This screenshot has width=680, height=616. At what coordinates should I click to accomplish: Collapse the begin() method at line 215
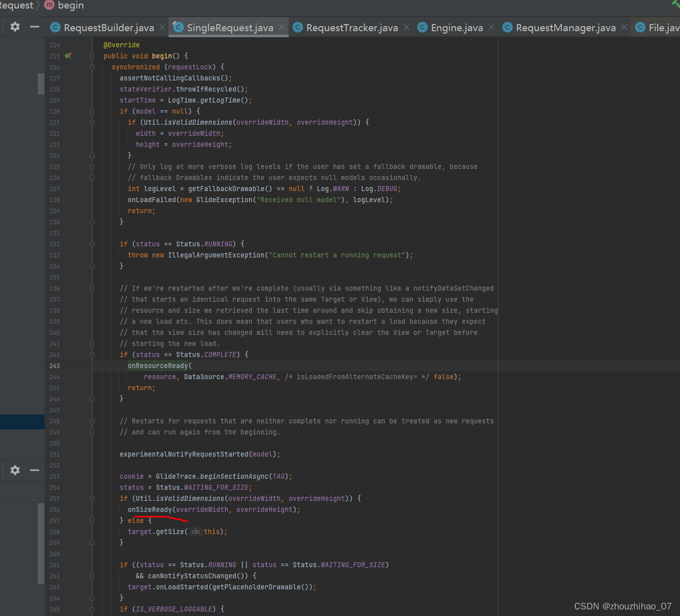pos(92,56)
